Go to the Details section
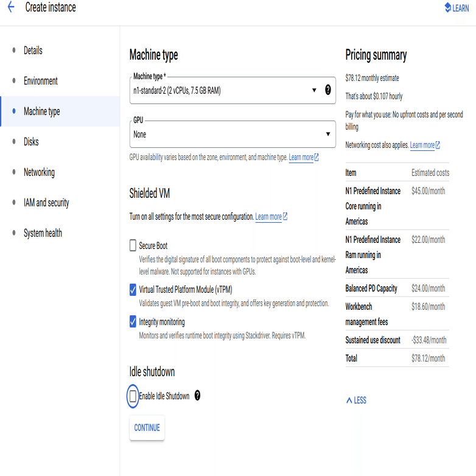 (33, 51)
